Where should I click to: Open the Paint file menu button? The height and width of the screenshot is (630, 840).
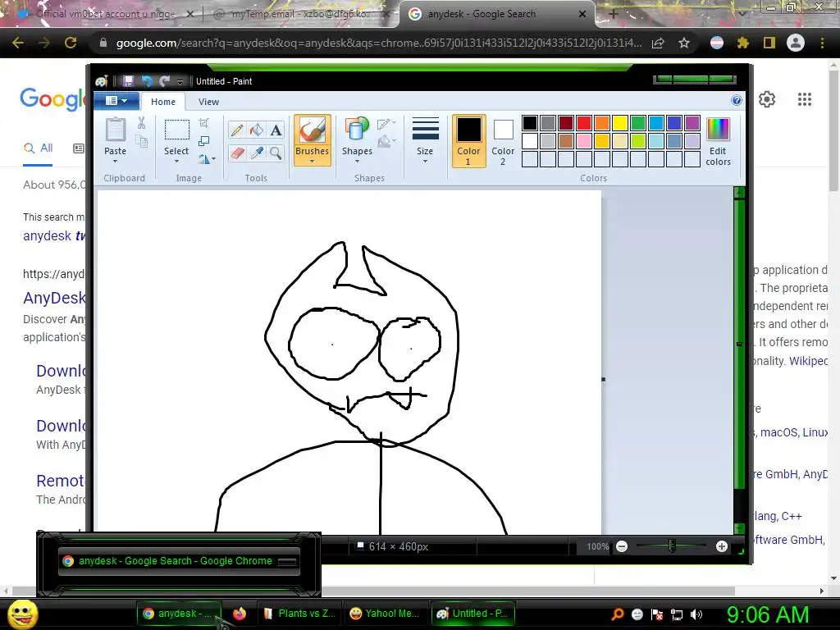(x=116, y=101)
